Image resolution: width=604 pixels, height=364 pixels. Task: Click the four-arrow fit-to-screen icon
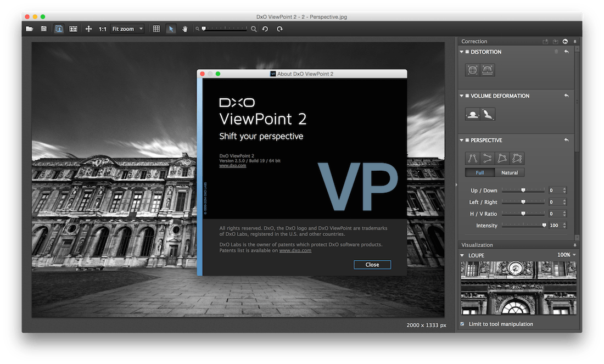click(x=88, y=29)
